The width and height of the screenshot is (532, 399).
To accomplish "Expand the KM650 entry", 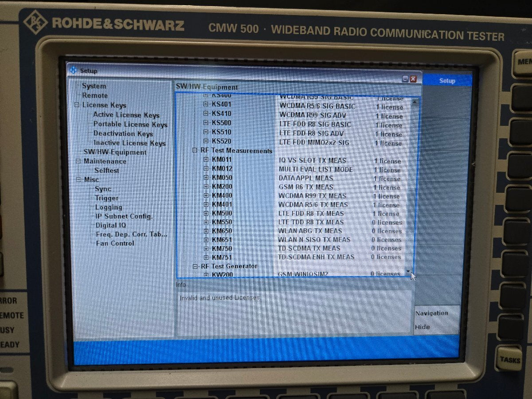I will pos(206,231).
